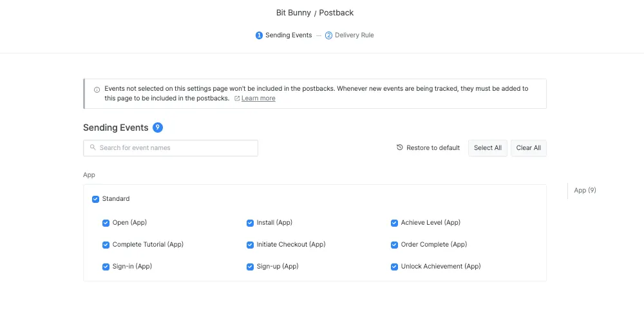Toggle Complete Tutorial (App) checkbox
This screenshot has height=322, width=644.
(106, 245)
